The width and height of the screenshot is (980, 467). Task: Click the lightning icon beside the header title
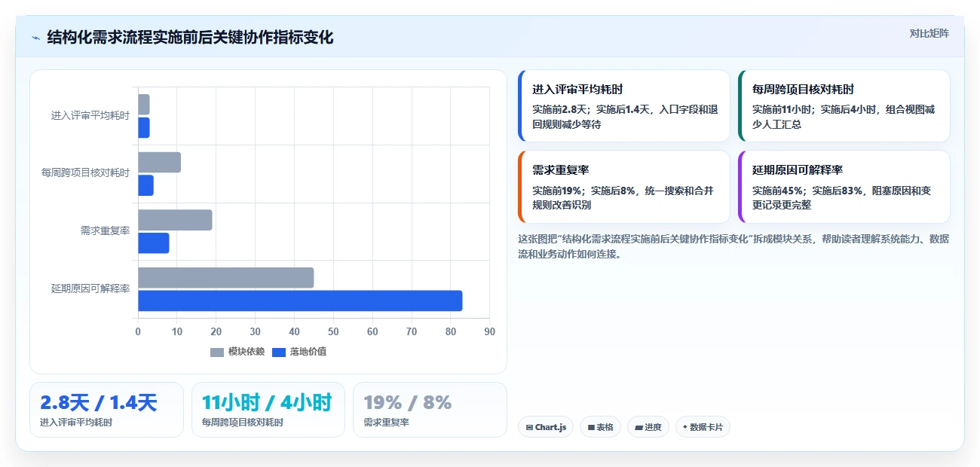tap(35, 38)
